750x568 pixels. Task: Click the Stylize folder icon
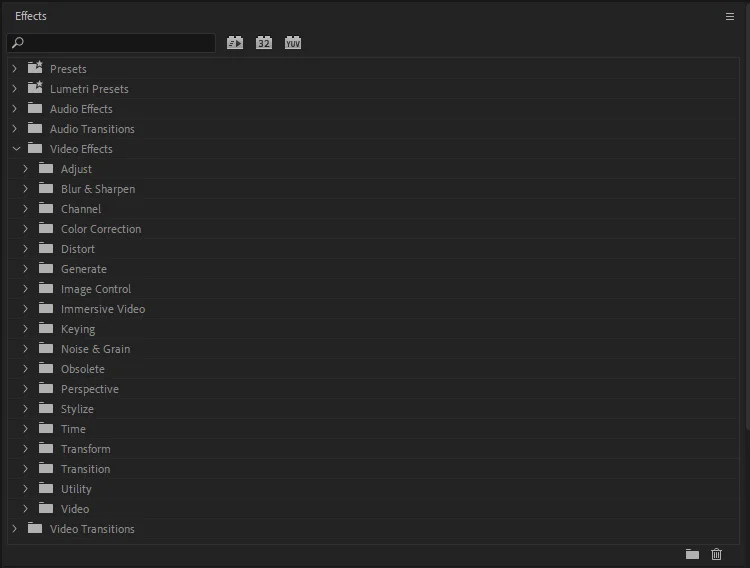click(x=46, y=408)
